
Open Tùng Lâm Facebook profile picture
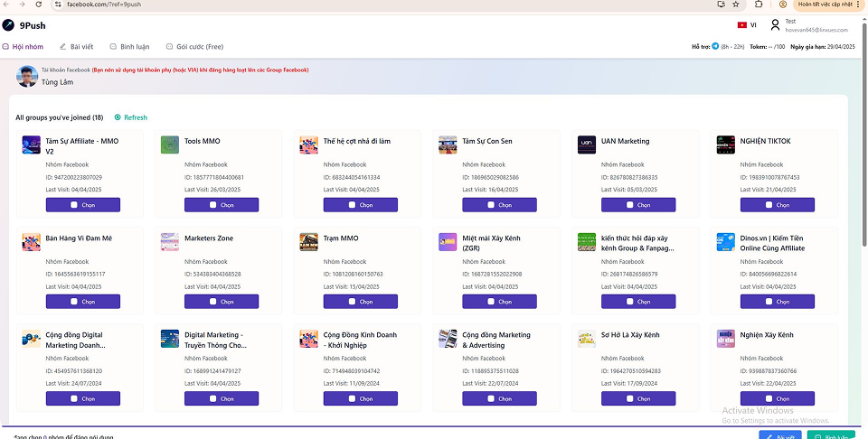(27, 76)
